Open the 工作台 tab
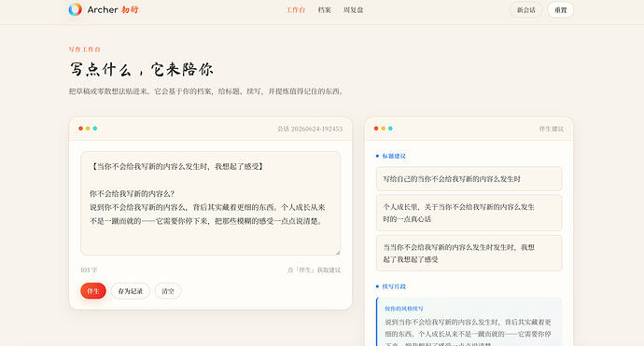644x346 pixels. [296, 10]
